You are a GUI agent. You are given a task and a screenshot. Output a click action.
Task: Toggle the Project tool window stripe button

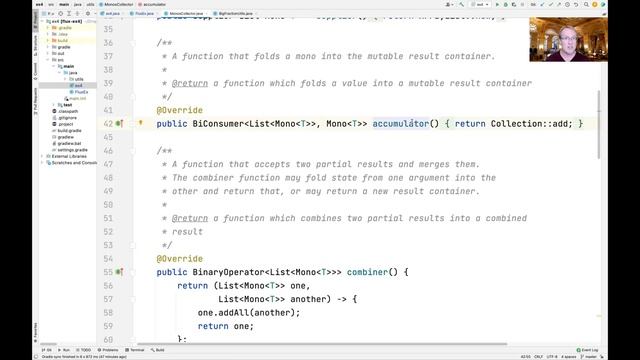[36, 19]
